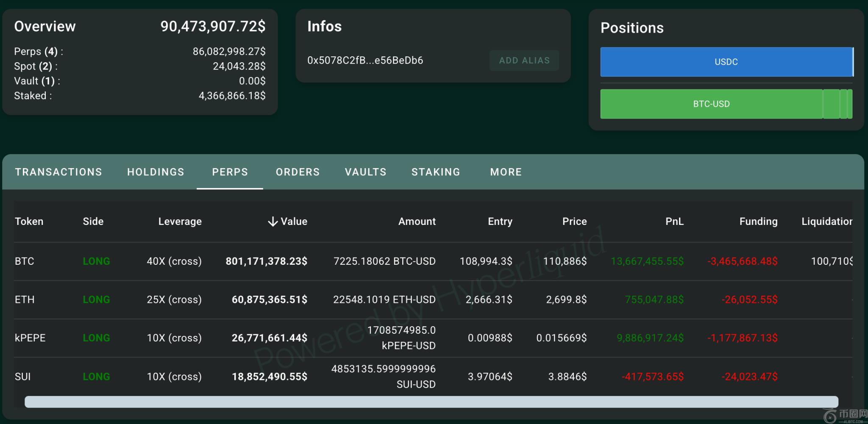The width and height of the screenshot is (868, 424).
Task: Go to the Orders tab
Action: pyautogui.click(x=298, y=172)
